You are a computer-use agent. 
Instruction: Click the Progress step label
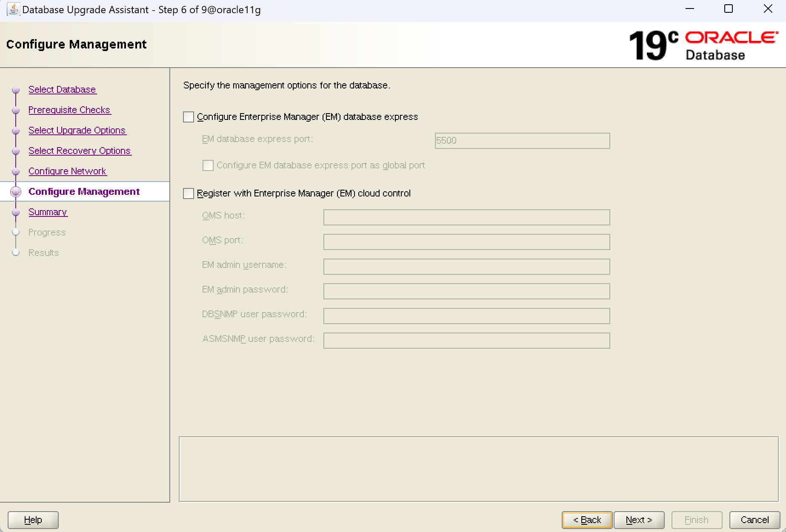coord(47,233)
